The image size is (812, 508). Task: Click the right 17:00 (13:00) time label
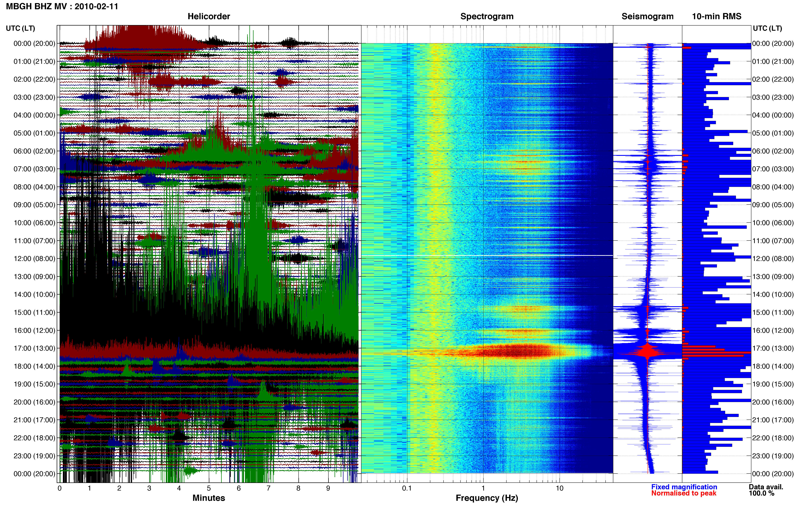click(773, 348)
